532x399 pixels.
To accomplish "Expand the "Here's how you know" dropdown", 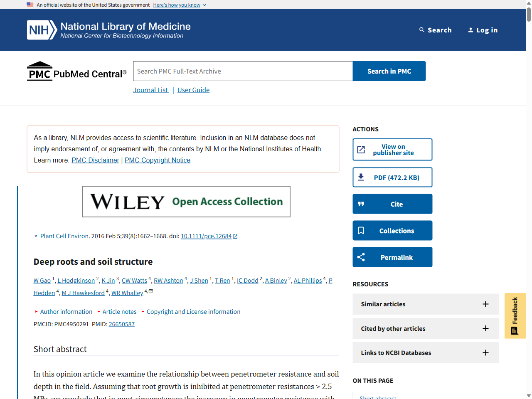I will tap(180, 5).
